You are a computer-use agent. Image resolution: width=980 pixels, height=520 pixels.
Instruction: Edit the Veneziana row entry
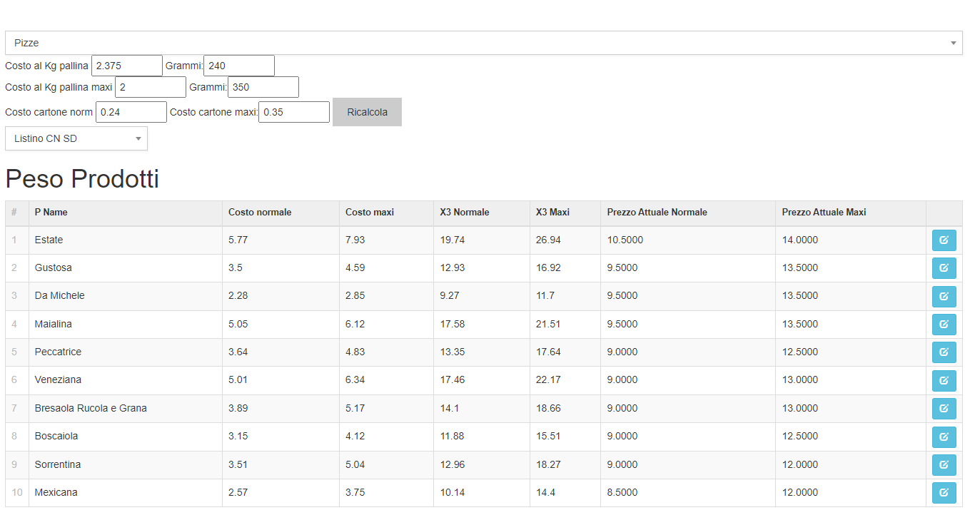click(944, 380)
